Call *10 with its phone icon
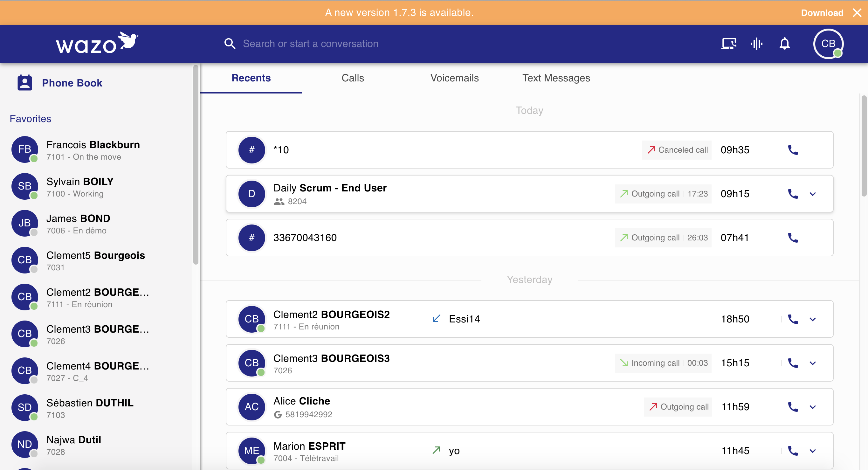 click(793, 150)
